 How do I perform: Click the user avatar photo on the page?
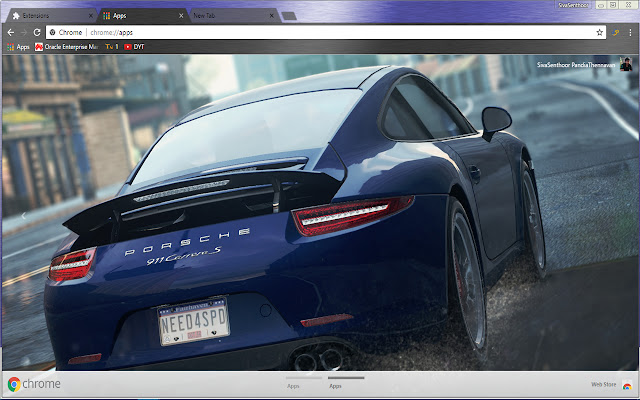626,64
